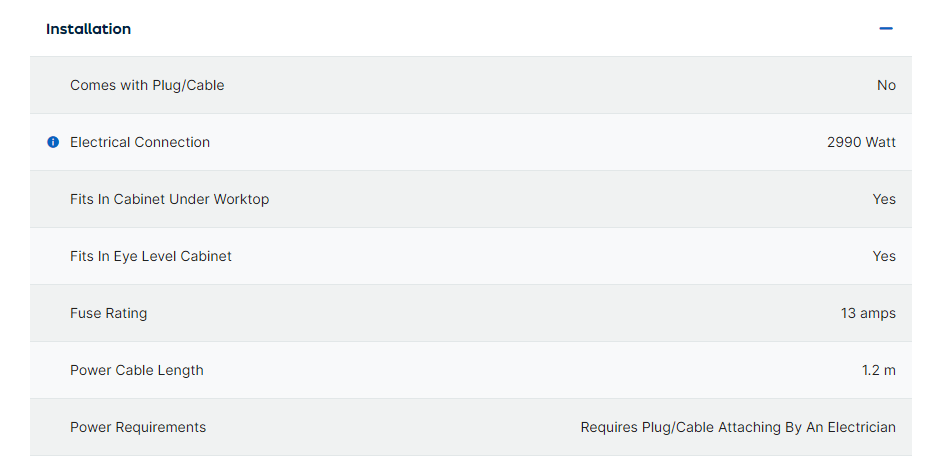
Task: Click the 'Power Cable Length' label
Action: [137, 370]
